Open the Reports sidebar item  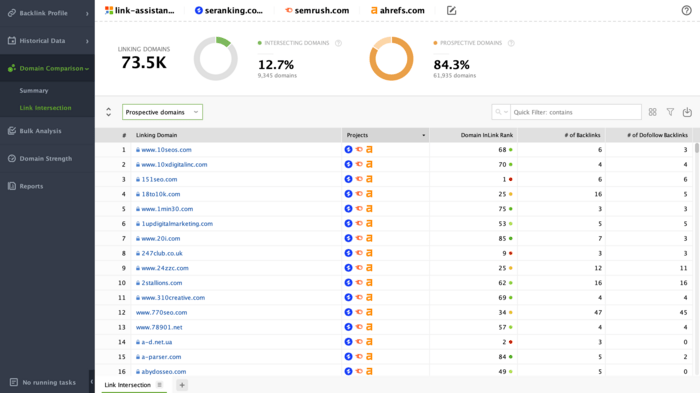(31, 186)
